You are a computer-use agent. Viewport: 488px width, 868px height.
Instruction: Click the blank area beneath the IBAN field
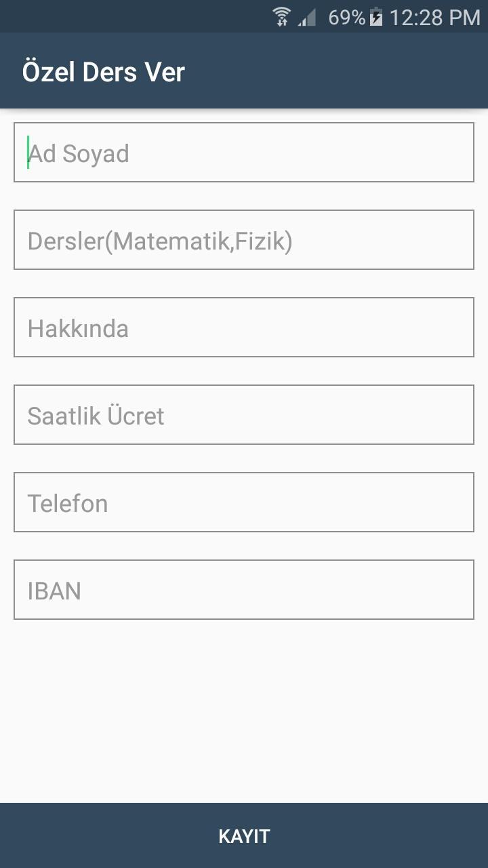click(x=244, y=711)
